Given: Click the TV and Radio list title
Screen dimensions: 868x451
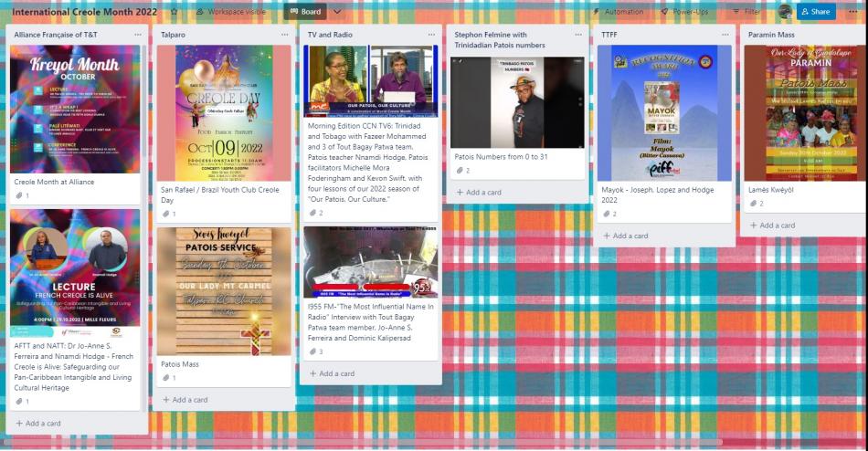Looking at the screenshot, I should (x=331, y=35).
